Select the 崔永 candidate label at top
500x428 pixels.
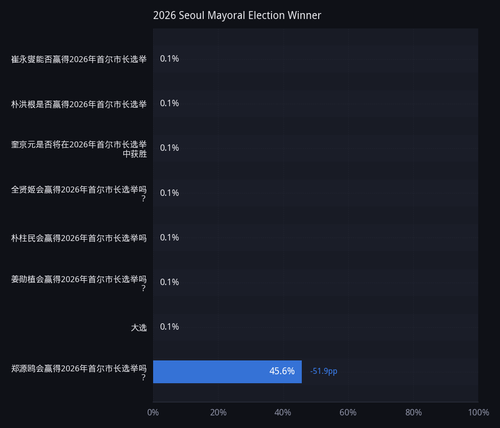click(x=79, y=59)
